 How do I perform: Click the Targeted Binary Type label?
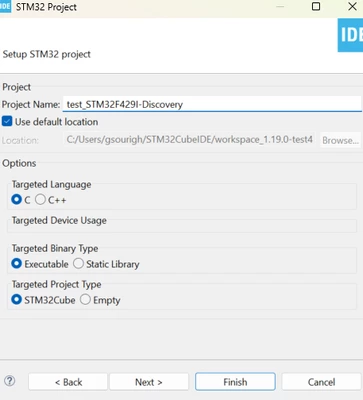tap(55, 248)
